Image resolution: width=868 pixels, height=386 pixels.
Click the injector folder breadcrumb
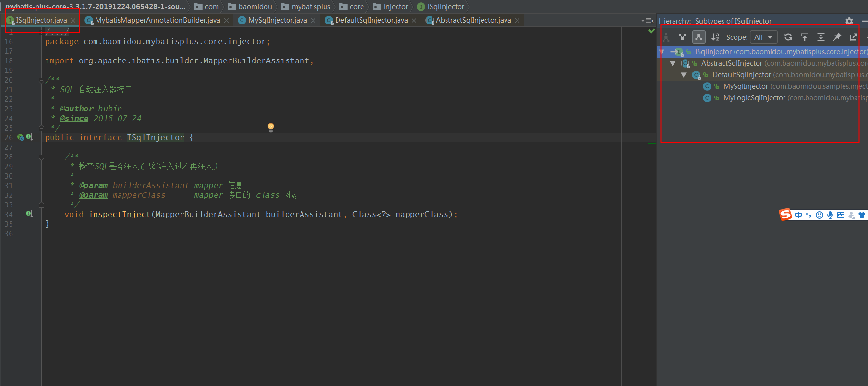tap(390, 7)
